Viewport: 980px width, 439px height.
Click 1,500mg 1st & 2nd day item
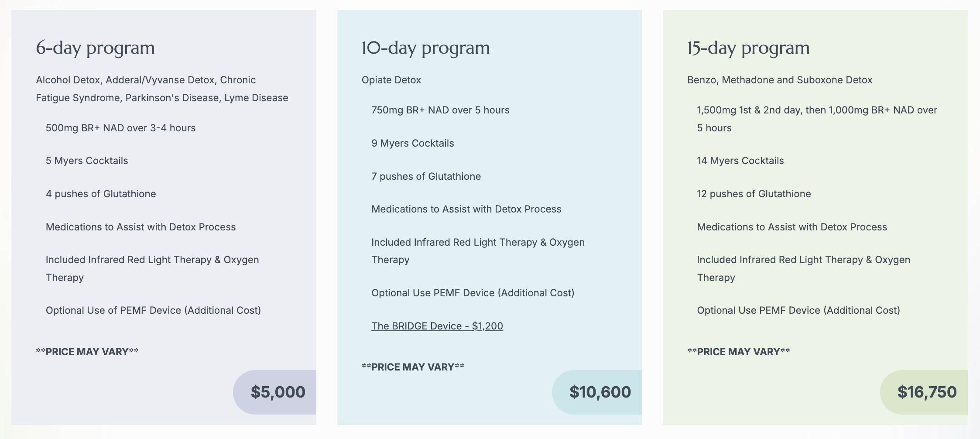tap(816, 110)
